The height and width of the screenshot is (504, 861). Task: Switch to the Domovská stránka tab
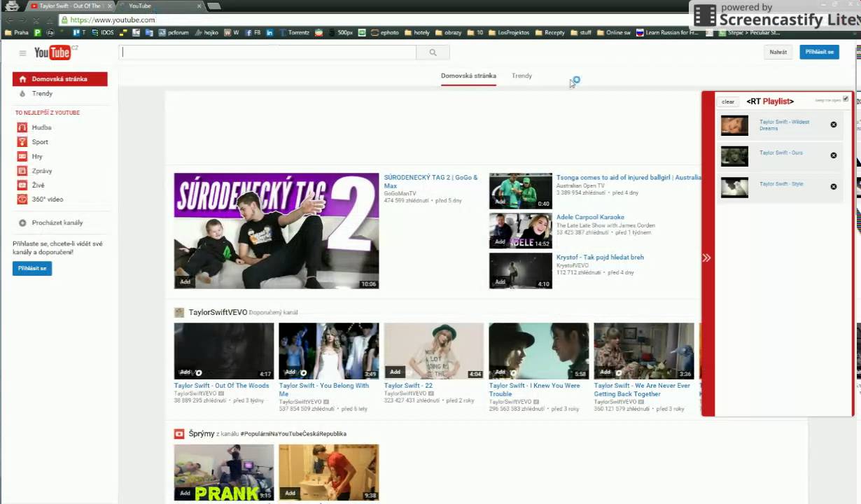(x=468, y=76)
